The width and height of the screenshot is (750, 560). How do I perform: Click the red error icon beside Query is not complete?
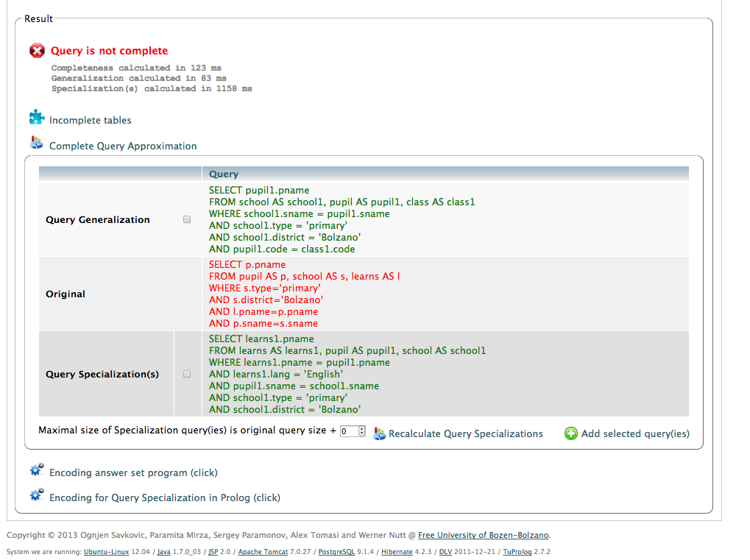(37, 51)
